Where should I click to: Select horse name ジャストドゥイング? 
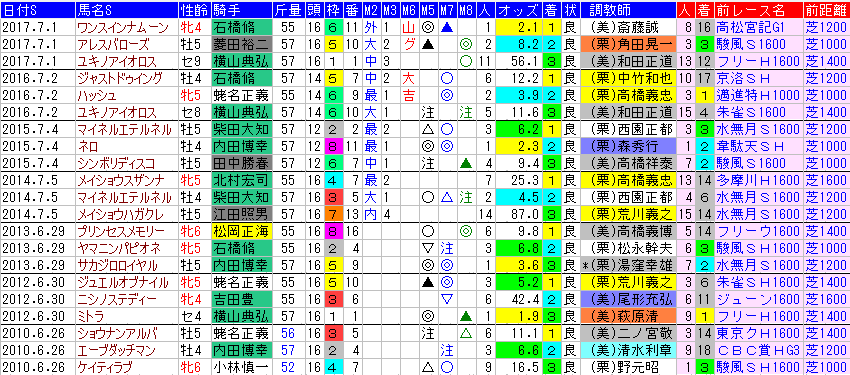(x=120, y=79)
